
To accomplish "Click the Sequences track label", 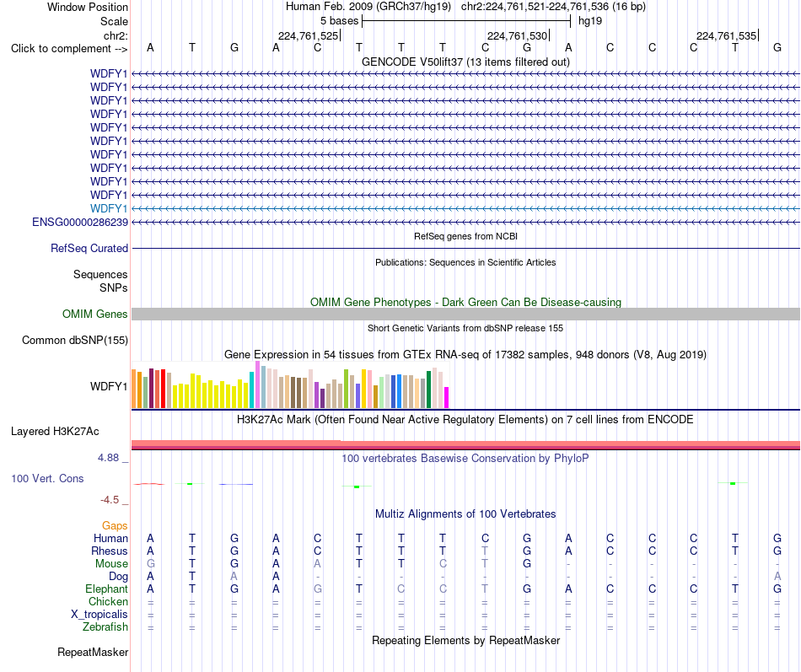I will (x=100, y=274).
